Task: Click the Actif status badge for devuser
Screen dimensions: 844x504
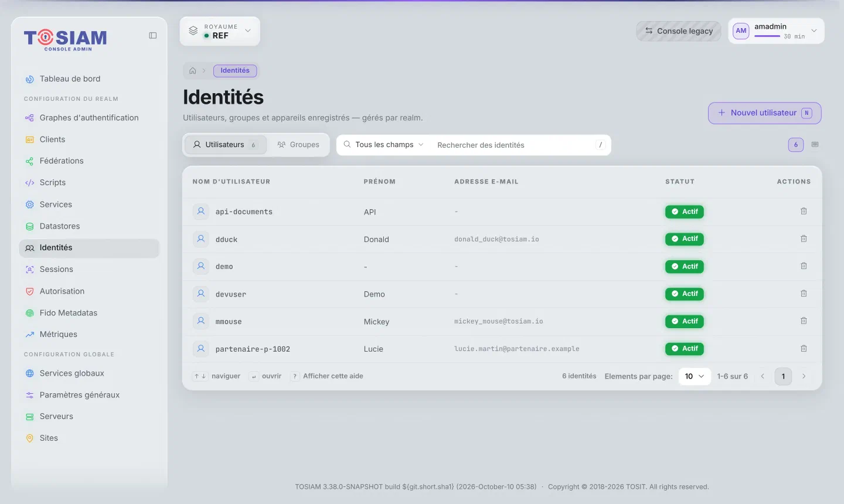Action: pyautogui.click(x=684, y=294)
